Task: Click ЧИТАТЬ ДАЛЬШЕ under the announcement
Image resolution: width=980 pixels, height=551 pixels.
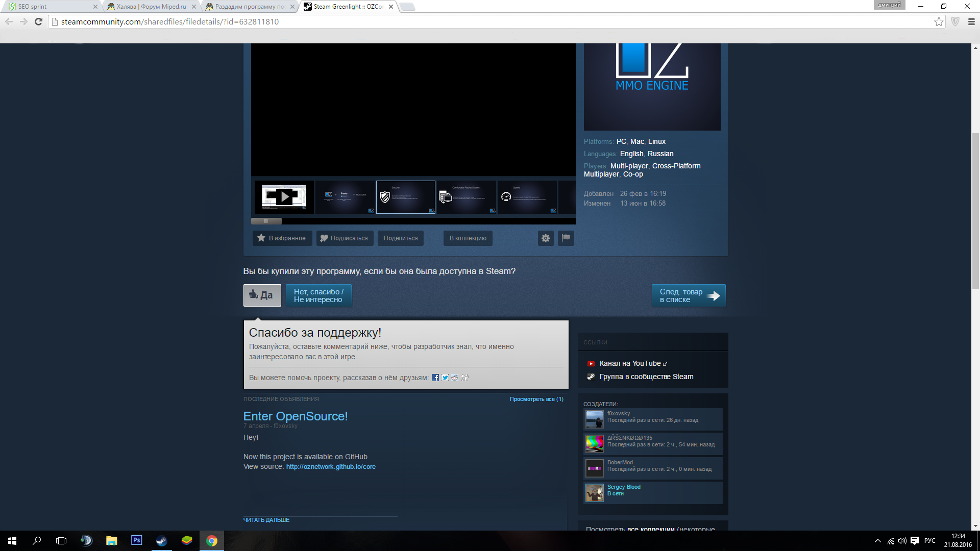Action: click(266, 520)
